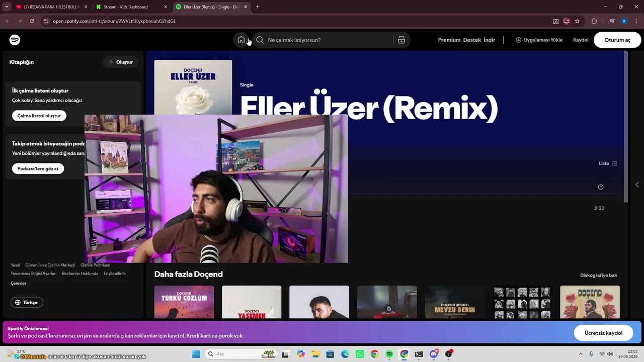
Task: Open the Diskografiye bak link
Action: (599, 275)
